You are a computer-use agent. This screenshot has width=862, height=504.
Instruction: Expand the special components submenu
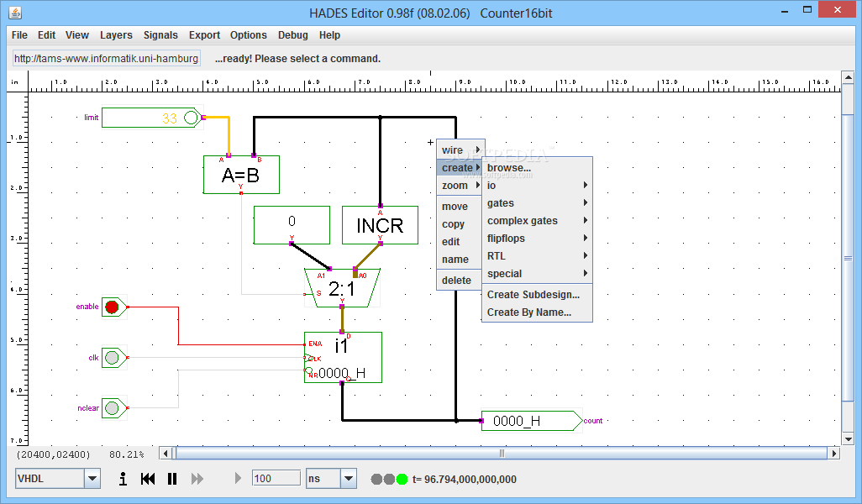pos(537,274)
